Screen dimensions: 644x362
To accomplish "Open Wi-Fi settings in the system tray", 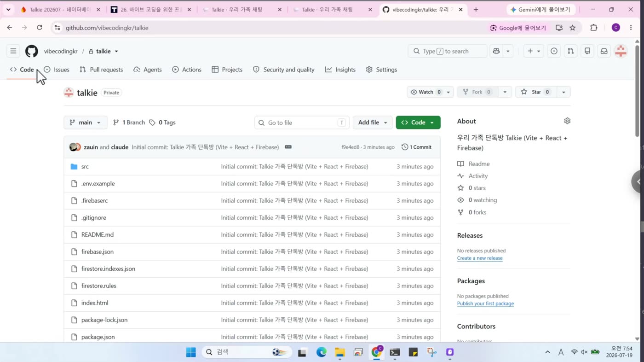I will click(574, 352).
